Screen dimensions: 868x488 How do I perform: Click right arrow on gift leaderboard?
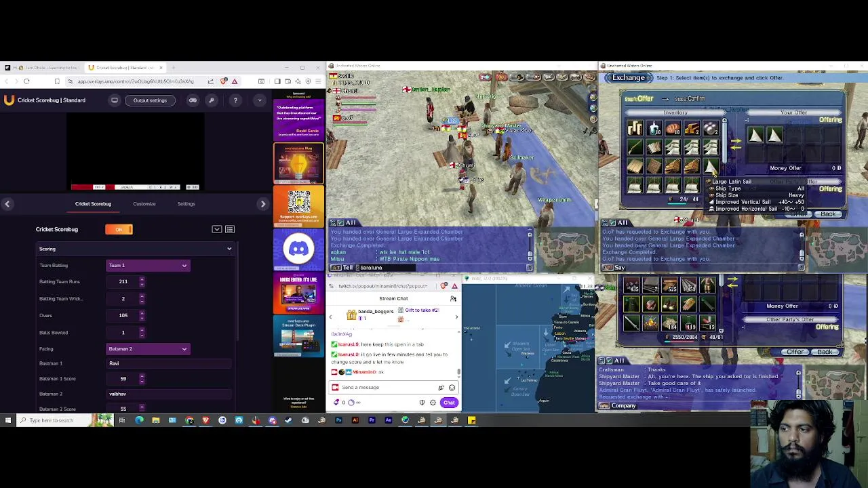point(456,317)
